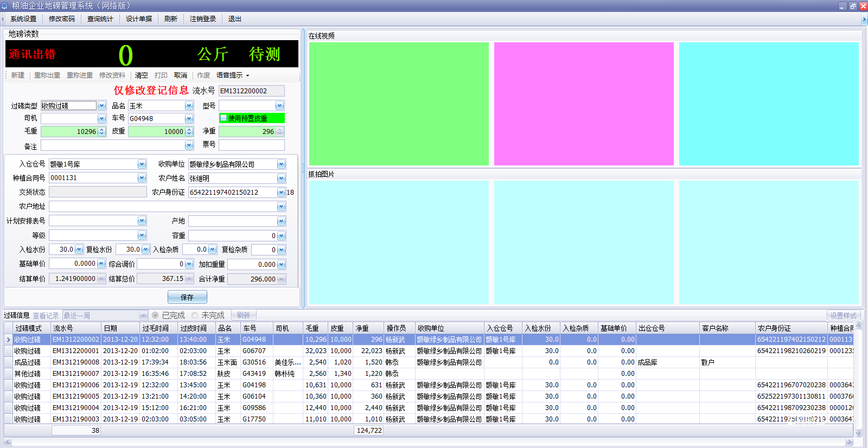Click the 毛重 spinner arrows
868x448 pixels.
(x=101, y=131)
